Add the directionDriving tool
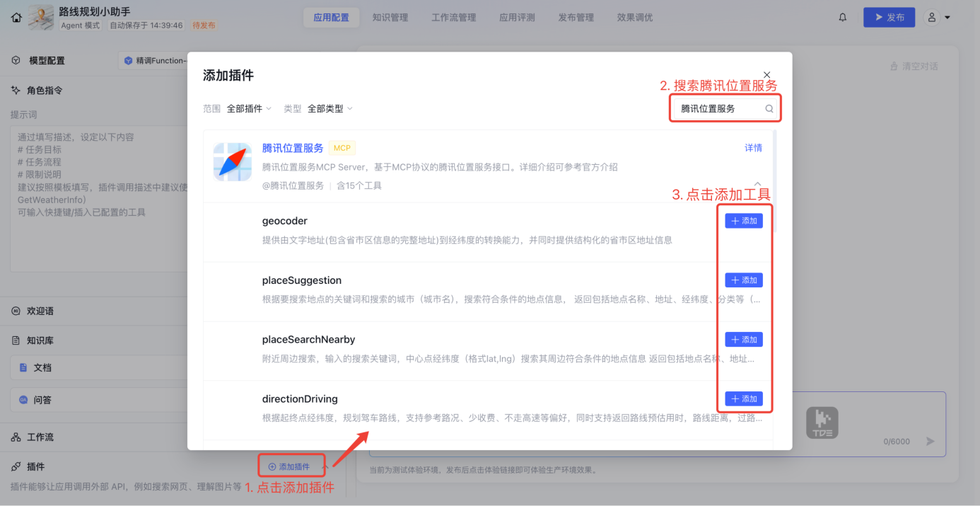980x506 pixels. pyautogui.click(x=744, y=399)
